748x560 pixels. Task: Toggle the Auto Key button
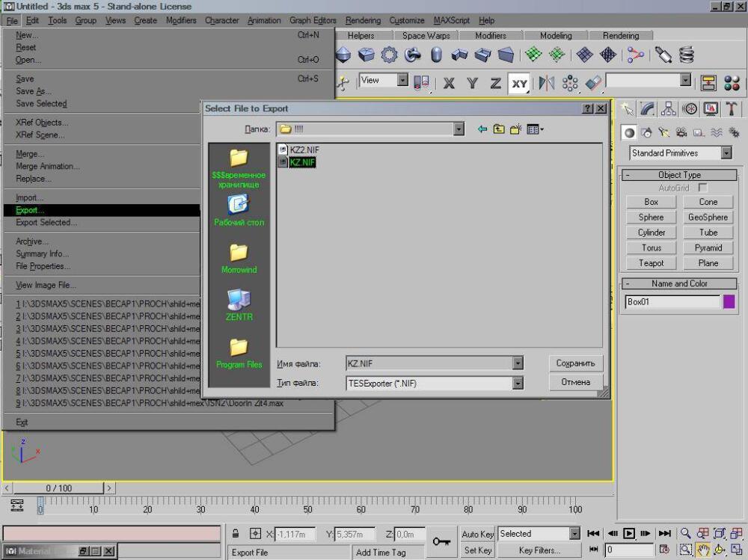pyautogui.click(x=477, y=535)
